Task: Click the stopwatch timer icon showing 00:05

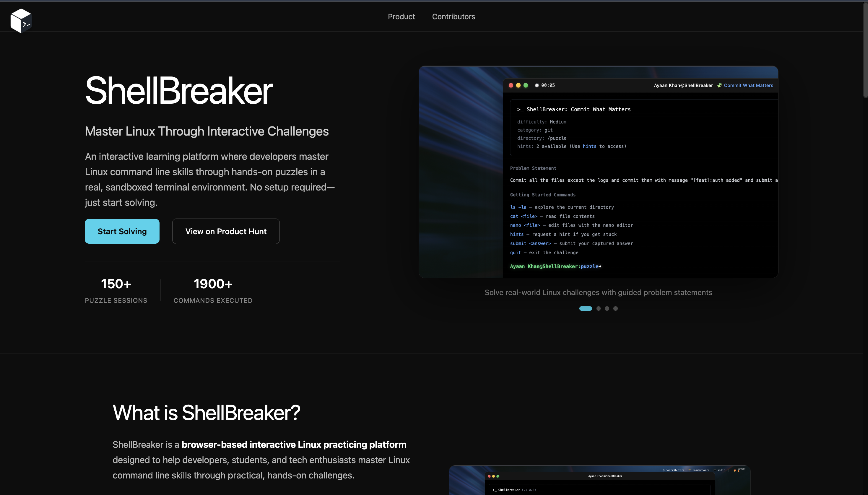Action: pos(537,85)
